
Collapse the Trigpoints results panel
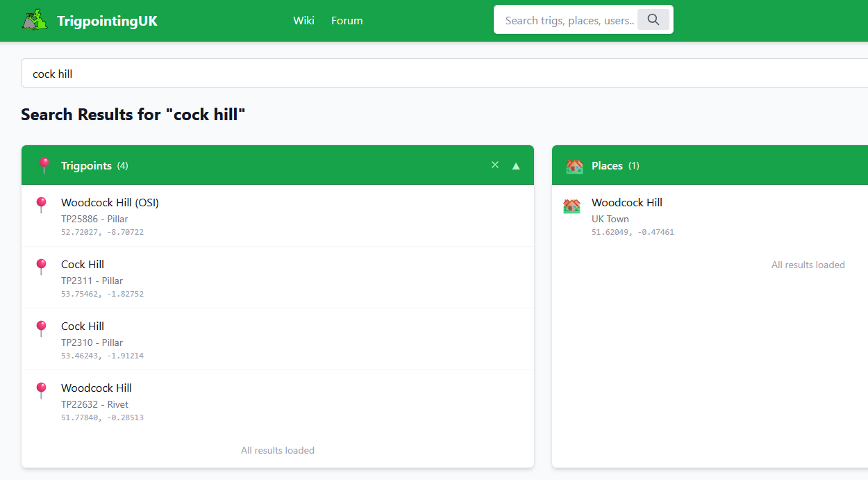pos(516,165)
